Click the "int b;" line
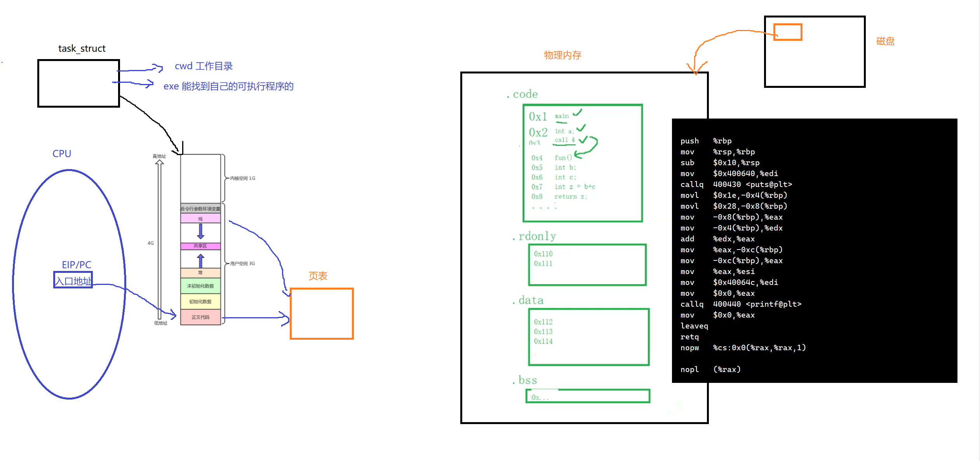Viewport: 980px width, 461px height. click(565, 168)
